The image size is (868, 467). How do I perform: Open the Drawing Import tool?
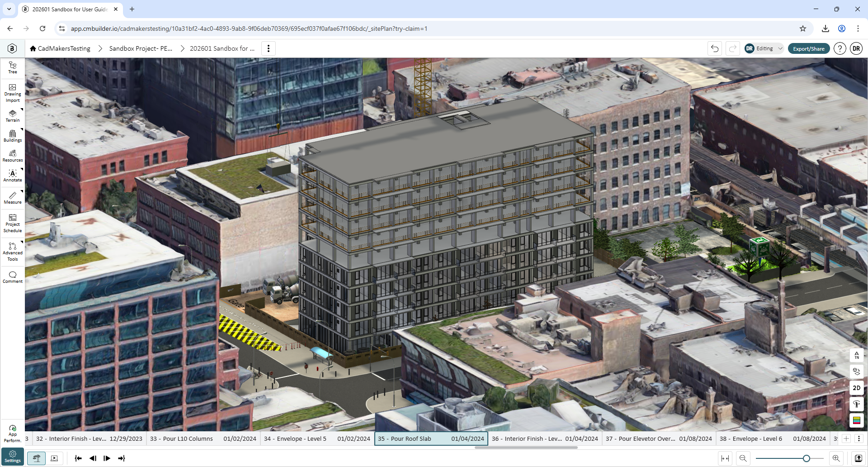[x=13, y=93]
